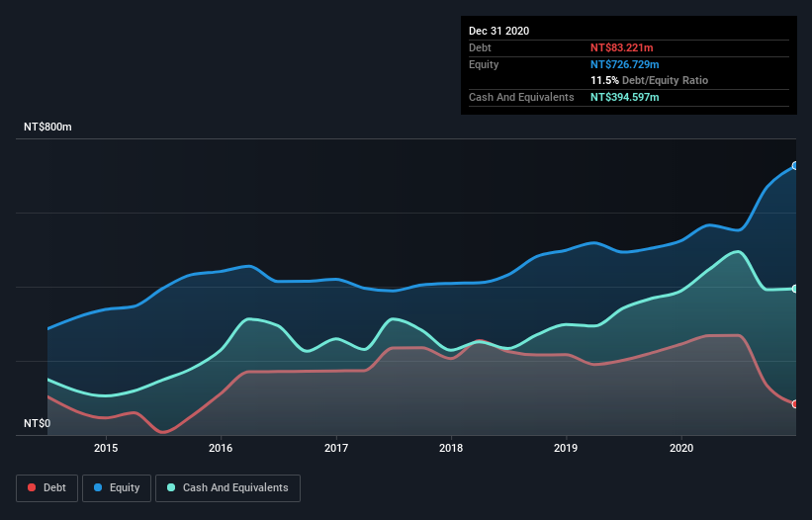Click the Debt row label in tooltip
This screenshot has width=812, height=520.
point(480,47)
